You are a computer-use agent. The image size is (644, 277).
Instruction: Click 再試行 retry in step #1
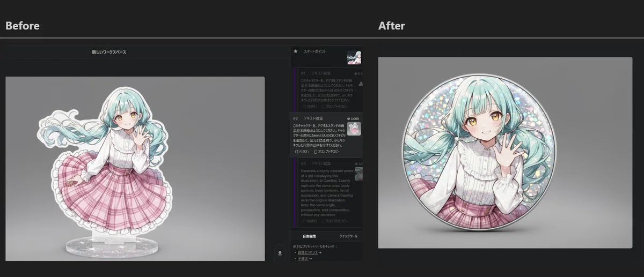coord(310,106)
